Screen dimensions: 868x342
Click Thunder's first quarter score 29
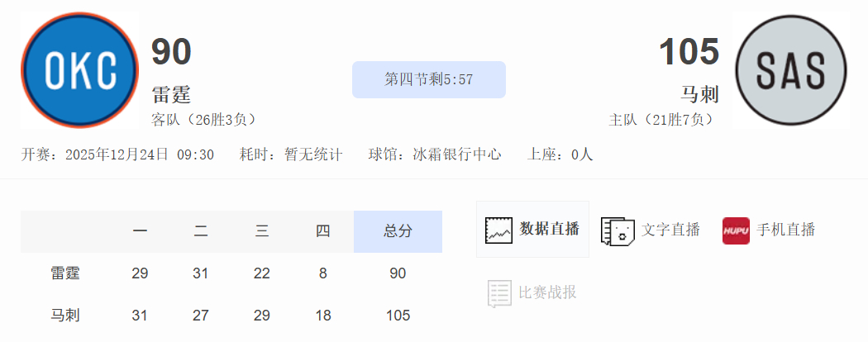coord(140,273)
